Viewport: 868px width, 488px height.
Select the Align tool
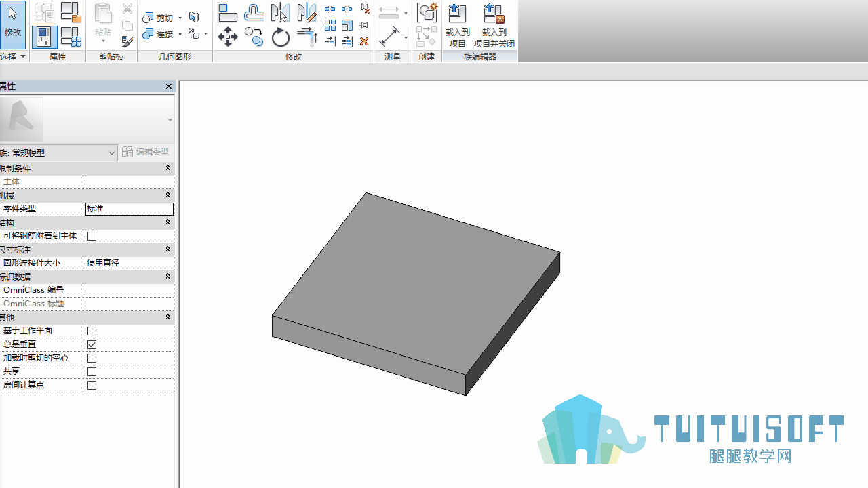pyautogui.click(x=227, y=13)
